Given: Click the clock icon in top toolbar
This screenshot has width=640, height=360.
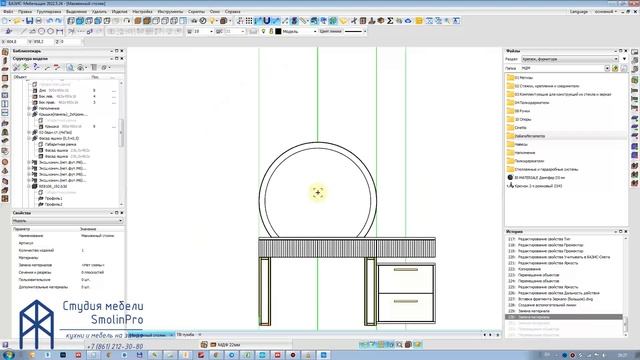Looking at the screenshot, I should coord(202,20).
